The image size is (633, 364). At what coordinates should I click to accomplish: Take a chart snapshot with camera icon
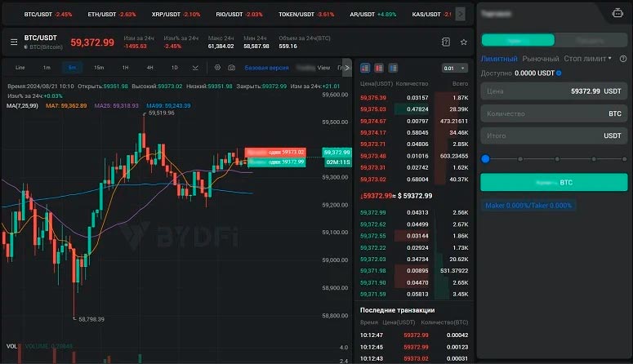coord(231,68)
